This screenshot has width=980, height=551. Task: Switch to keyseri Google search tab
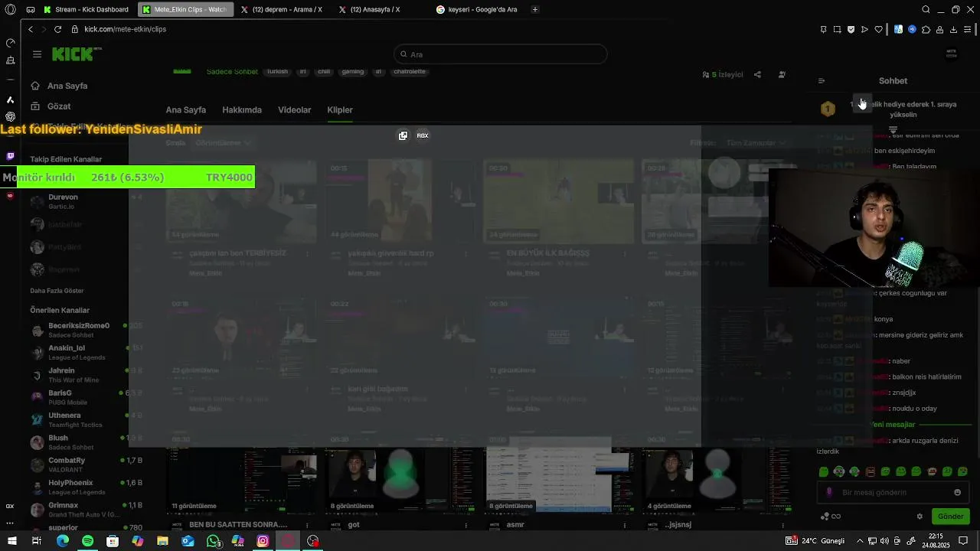point(477,9)
